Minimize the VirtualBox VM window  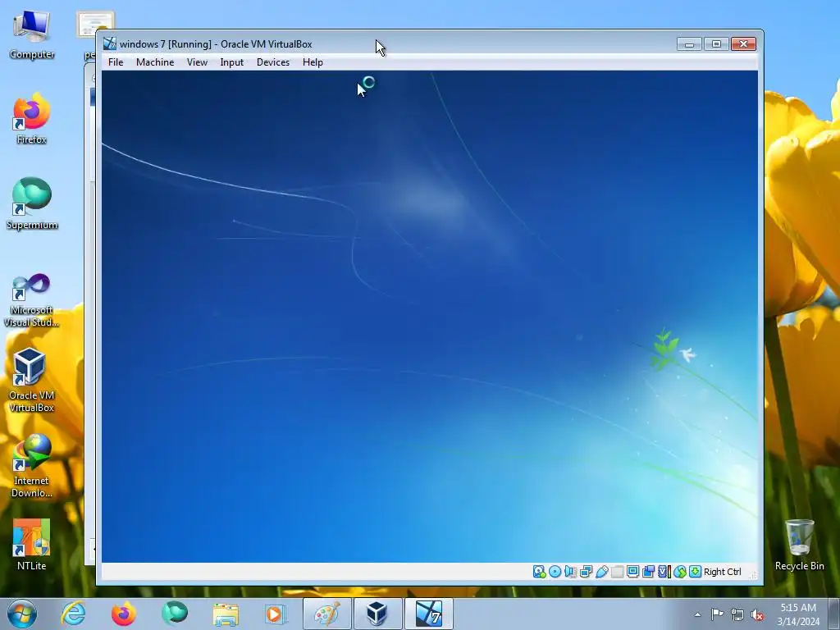pos(689,44)
